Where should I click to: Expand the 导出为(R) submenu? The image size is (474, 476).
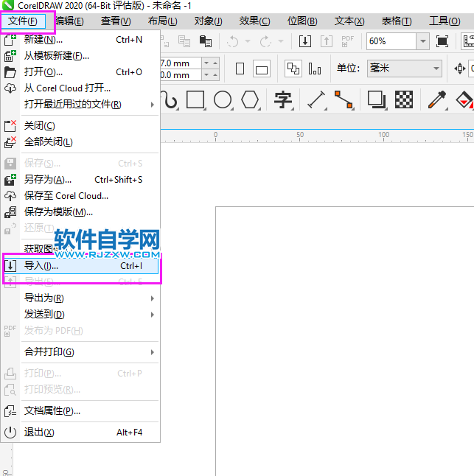(x=81, y=298)
